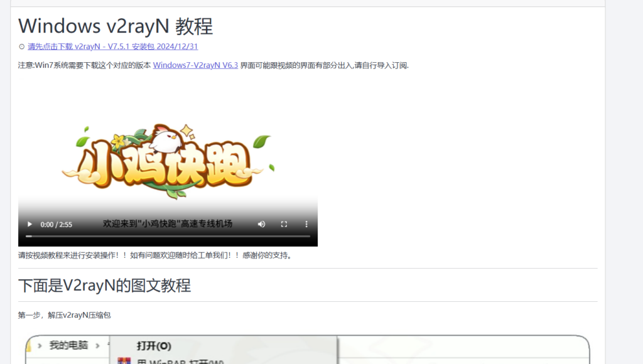The image size is (643, 364).
Task: Play the v2rayN tutorial video
Action: 29,224
